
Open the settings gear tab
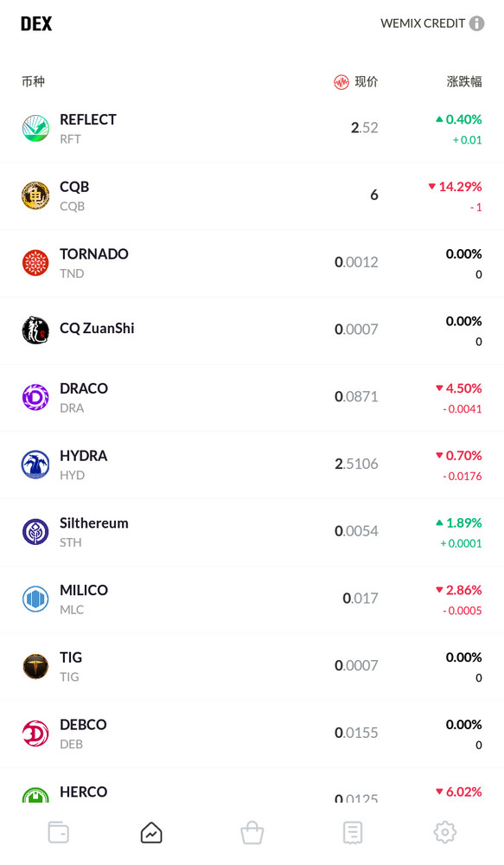coord(445,832)
